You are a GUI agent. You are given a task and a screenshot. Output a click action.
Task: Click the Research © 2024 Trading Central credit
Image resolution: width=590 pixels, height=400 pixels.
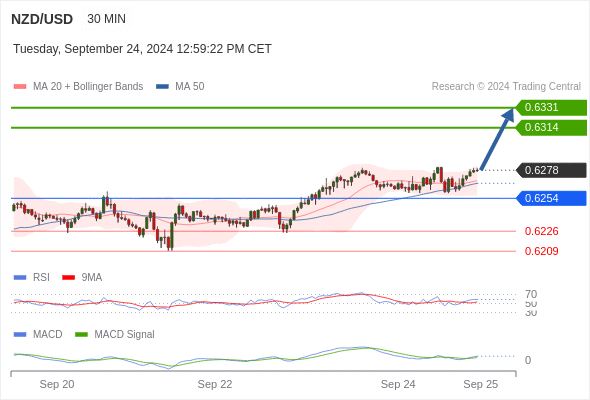pos(506,87)
